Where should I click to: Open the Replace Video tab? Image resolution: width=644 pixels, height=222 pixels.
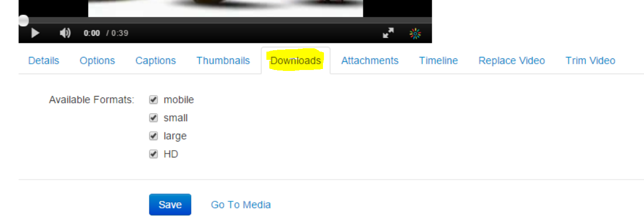[x=512, y=61]
